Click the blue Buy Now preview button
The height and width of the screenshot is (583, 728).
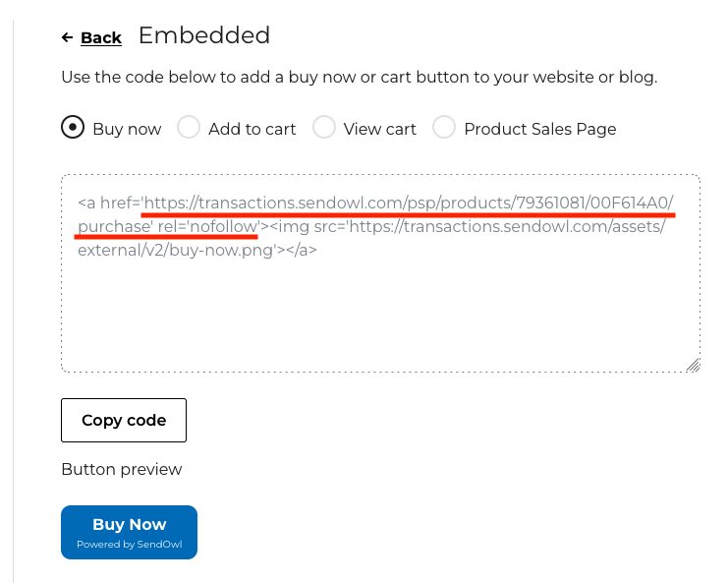coord(129,532)
